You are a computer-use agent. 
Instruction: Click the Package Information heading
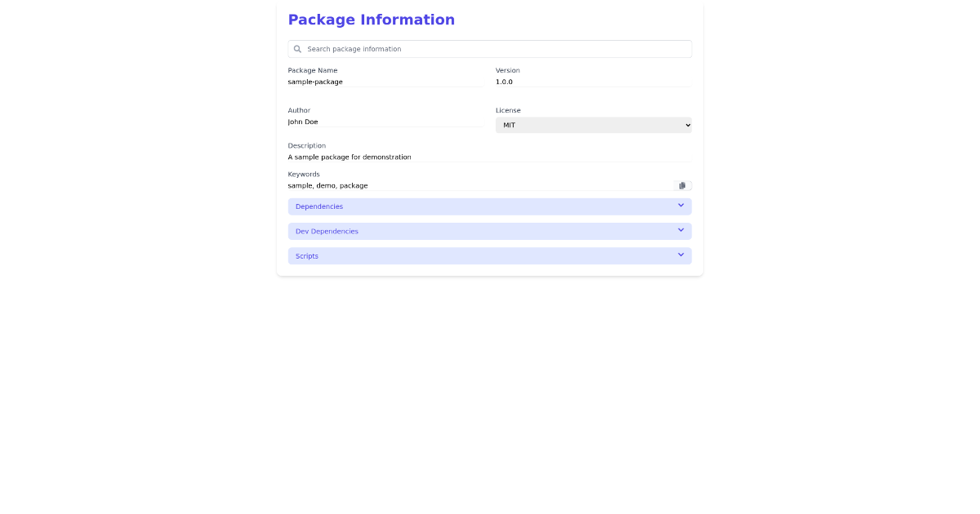[372, 20]
